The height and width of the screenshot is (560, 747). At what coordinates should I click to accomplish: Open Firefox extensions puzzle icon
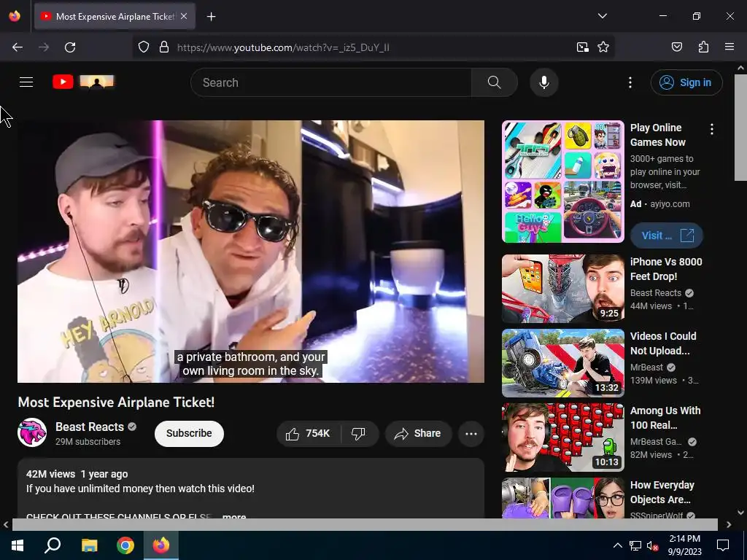tap(703, 47)
